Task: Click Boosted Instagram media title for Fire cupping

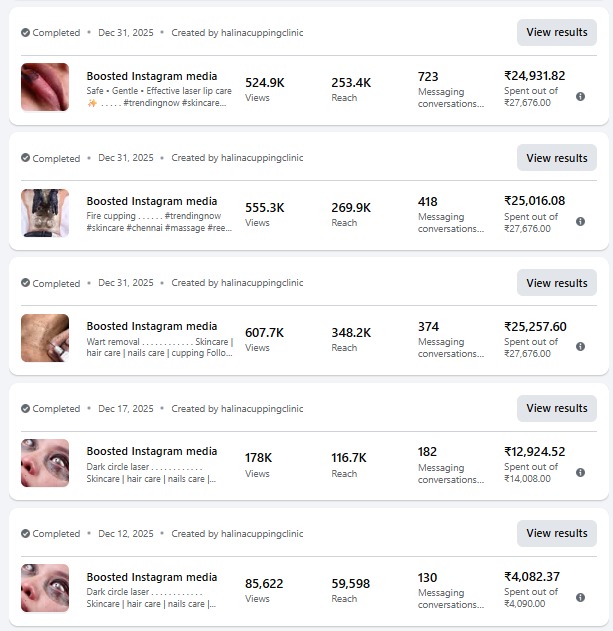Action: [x=152, y=201]
